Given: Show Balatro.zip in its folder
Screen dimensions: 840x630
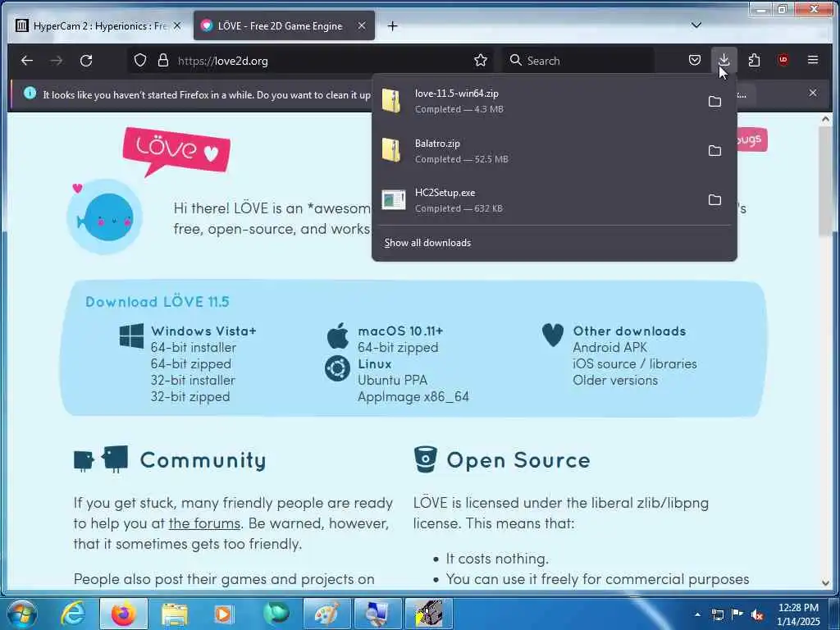Looking at the screenshot, I should coord(714,151).
